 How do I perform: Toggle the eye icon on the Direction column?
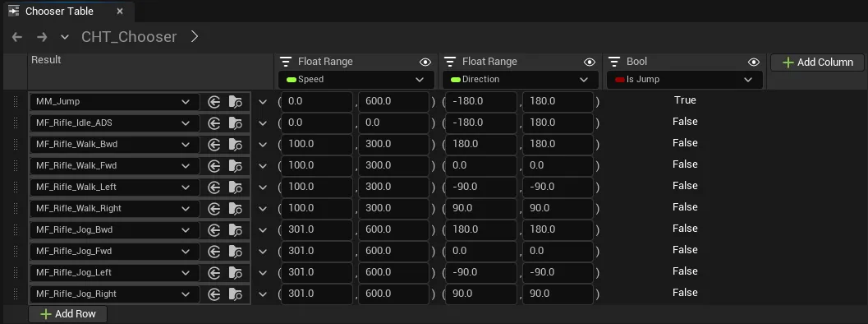[x=590, y=62]
